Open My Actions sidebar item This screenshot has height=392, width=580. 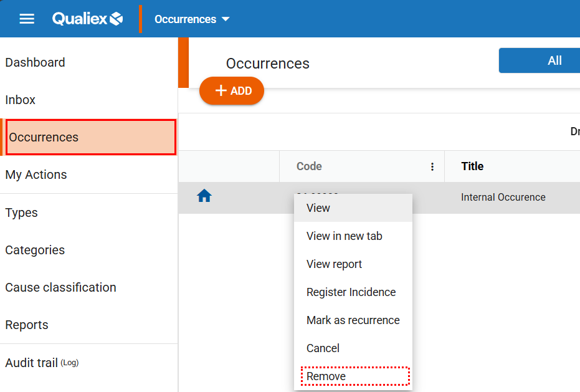(x=36, y=174)
